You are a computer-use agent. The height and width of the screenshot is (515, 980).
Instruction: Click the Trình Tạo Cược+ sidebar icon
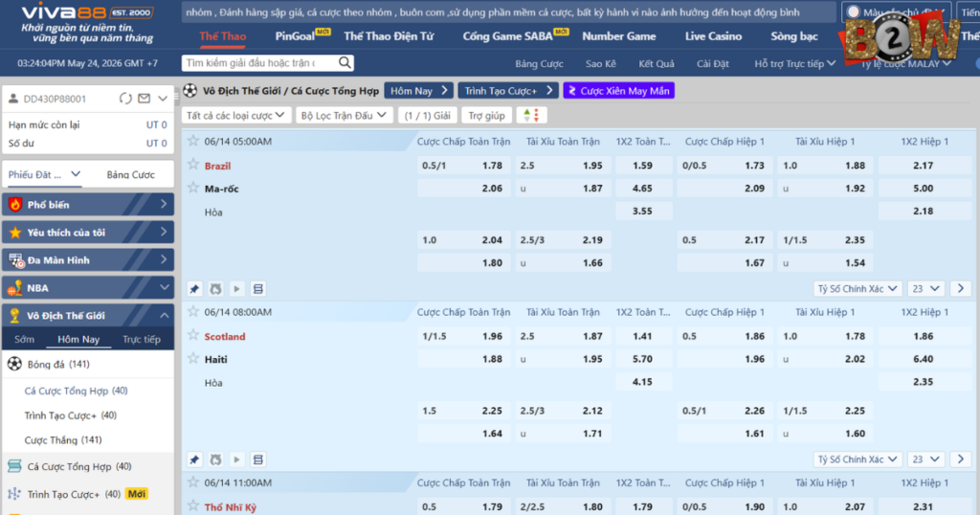click(14, 494)
